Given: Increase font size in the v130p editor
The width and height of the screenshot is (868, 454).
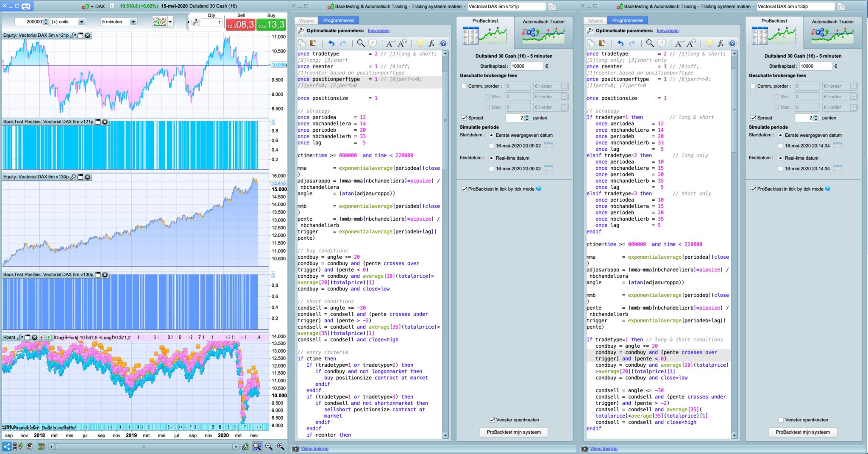Looking at the screenshot, I should [692, 43].
